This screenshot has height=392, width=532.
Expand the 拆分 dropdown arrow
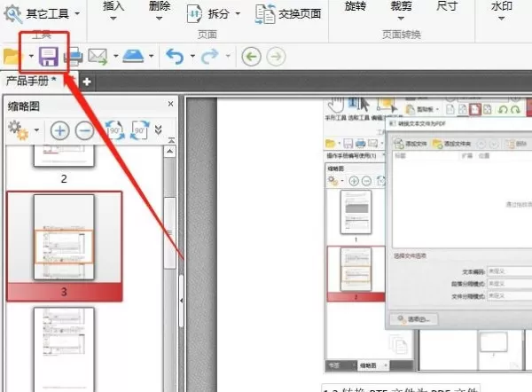pyautogui.click(x=238, y=14)
